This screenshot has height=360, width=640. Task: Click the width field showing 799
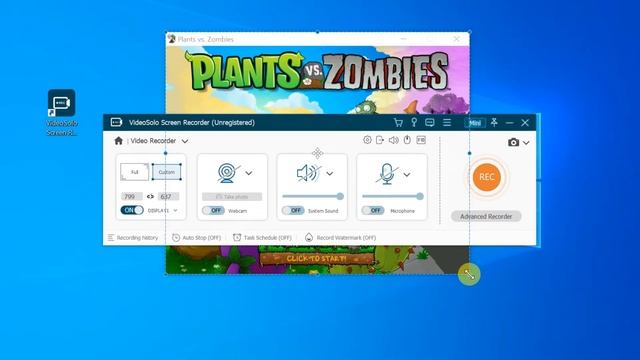131,196
